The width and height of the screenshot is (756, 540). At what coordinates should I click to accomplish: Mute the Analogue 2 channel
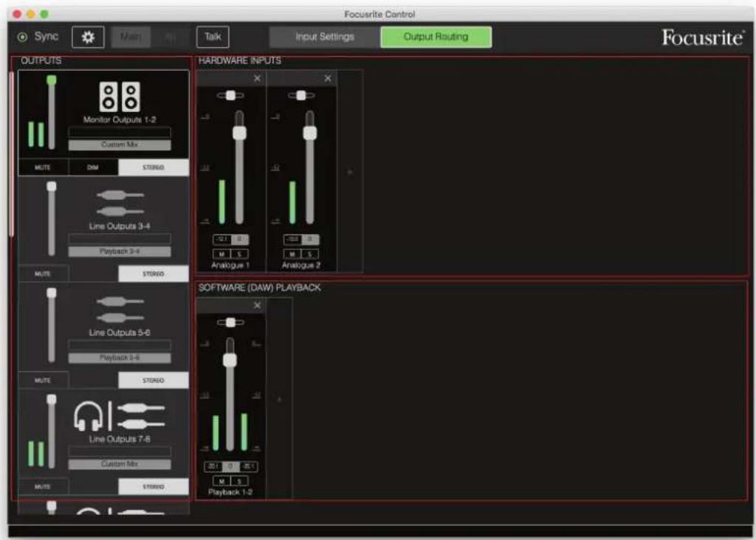point(292,254)
